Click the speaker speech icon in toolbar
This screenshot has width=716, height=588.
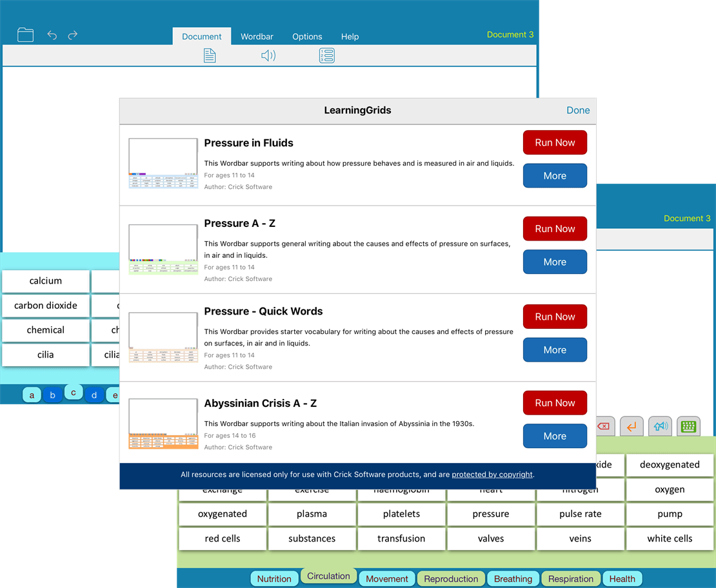pyautogui.click(x=268, y=56)
